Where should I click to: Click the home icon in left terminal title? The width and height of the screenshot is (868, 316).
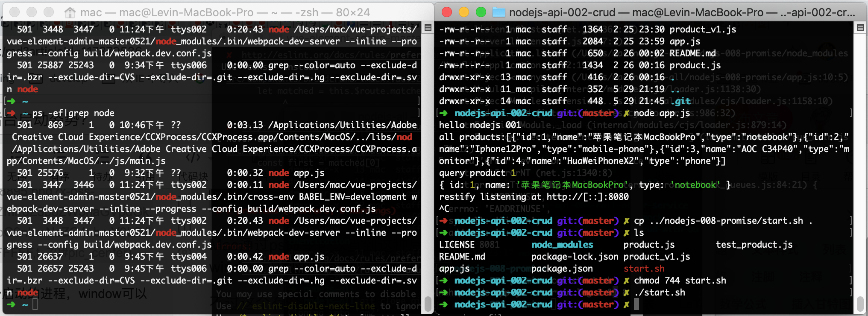[x=70, y=12]
